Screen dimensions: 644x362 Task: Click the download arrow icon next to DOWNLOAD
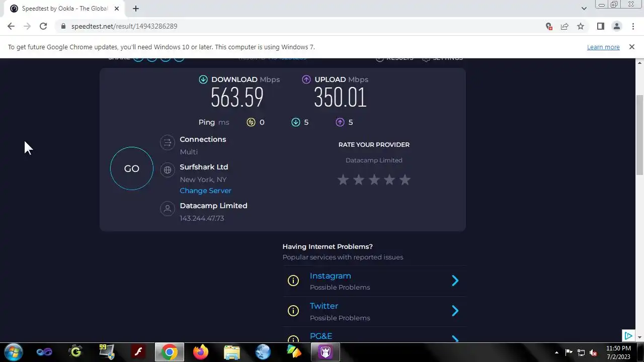(203, 79)
